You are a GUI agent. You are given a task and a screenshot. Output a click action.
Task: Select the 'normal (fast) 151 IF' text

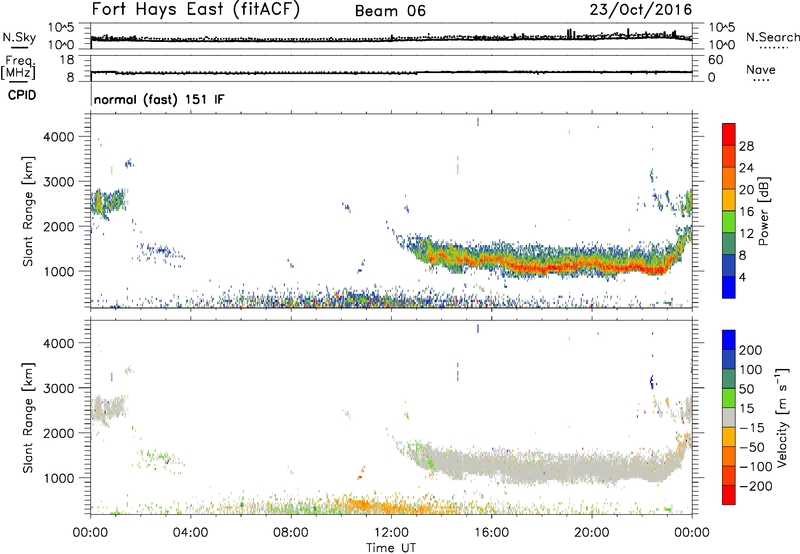159,99
